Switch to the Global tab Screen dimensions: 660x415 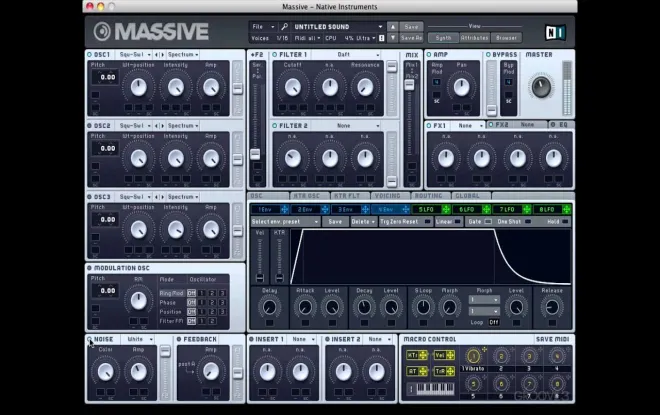coord(469,196)
